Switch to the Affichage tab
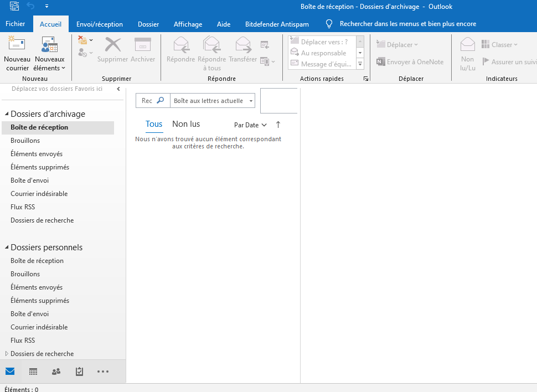 (x=188, y=24)
